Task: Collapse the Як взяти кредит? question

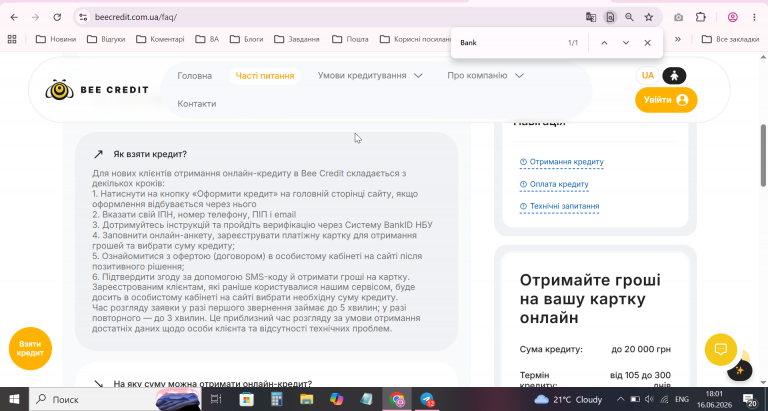Action: (x=150, y=154)
